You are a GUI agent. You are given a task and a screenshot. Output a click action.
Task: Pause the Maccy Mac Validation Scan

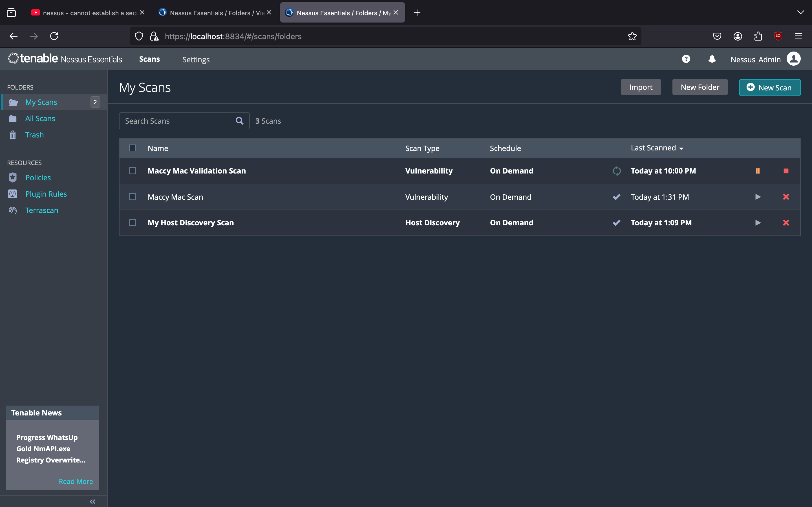click(758, 171)
